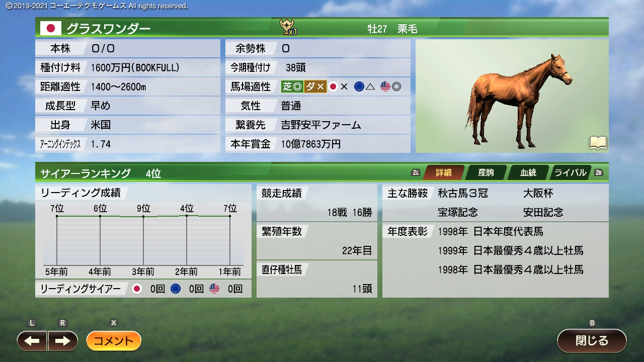Click the 余勢株 label

point(251,48)
